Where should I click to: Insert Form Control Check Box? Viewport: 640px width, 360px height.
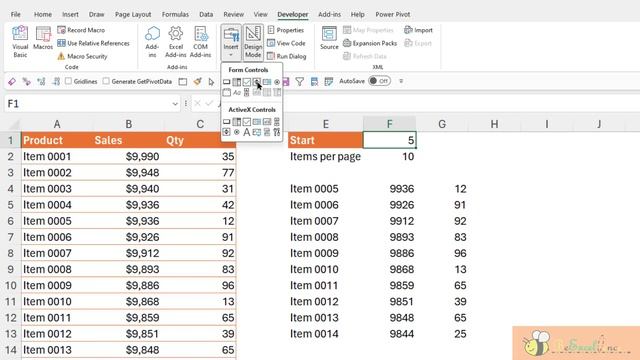(x=247, y=82)
